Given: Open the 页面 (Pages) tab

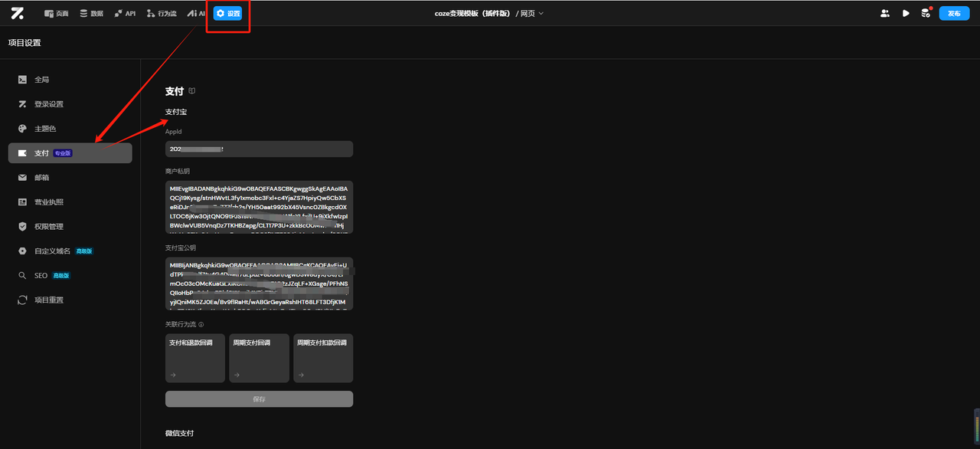Looking at the screenshot, I should click(x=57, y=13).
